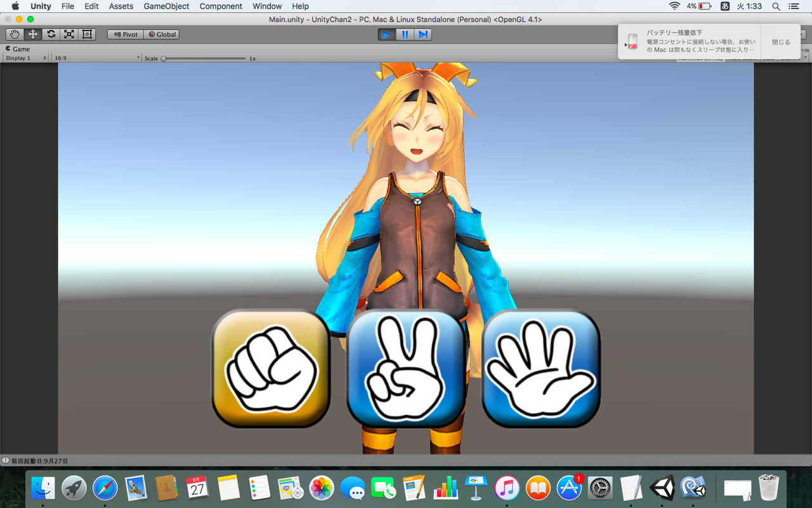Image resolution: width=812 pixels, height=508 pixels.
Task: Open the Wi-Fi status menu
Action: 674,6
